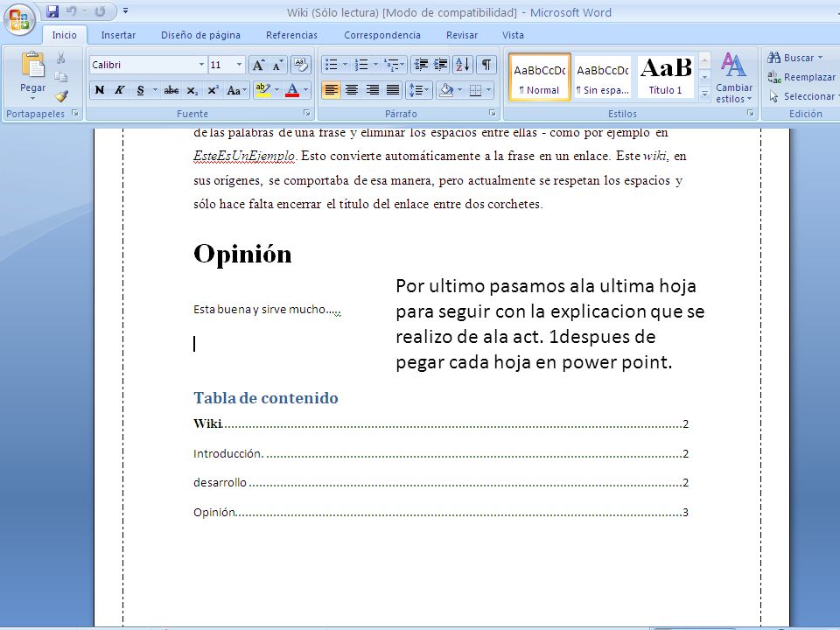Toggle underline (S) formatting

(x=140, y=90)
